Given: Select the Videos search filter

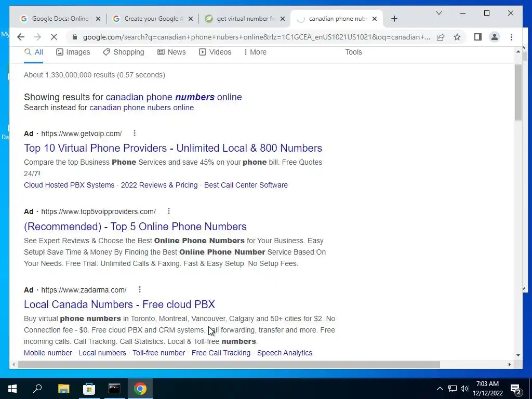Looking at the screenshot, I should pyautogui.click(x=215, y=52).
